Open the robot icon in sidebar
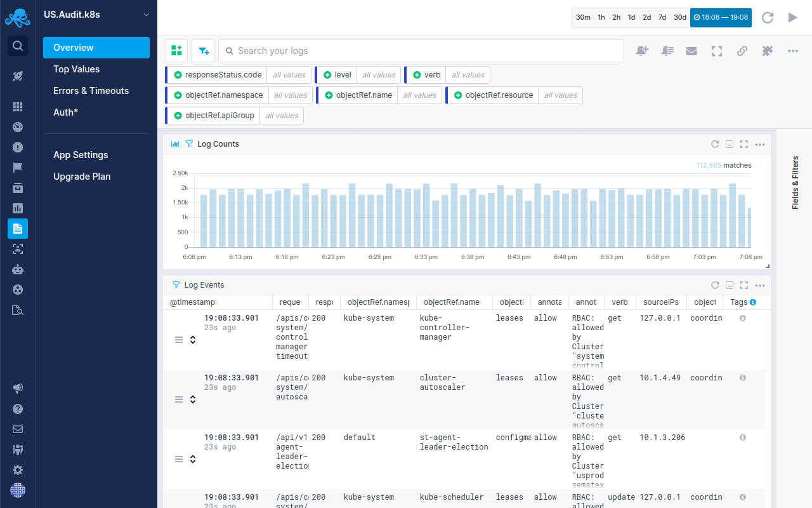The width and height of the screenshot is (812, 508). click(x=18, y=269)
